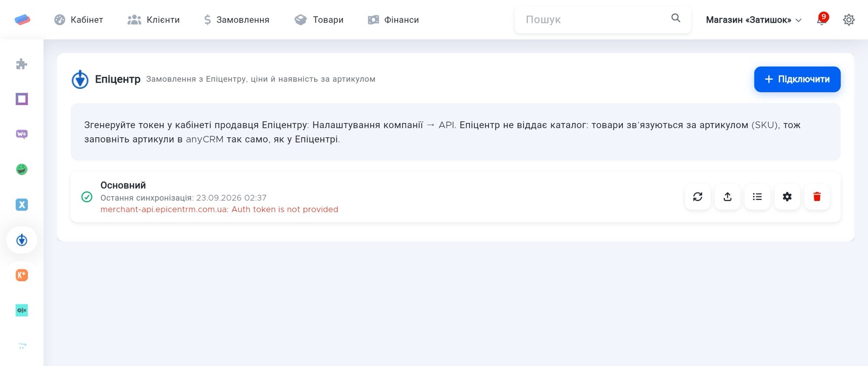Open the puzzle-piece integrations icon in sidebar

point(22,64)
